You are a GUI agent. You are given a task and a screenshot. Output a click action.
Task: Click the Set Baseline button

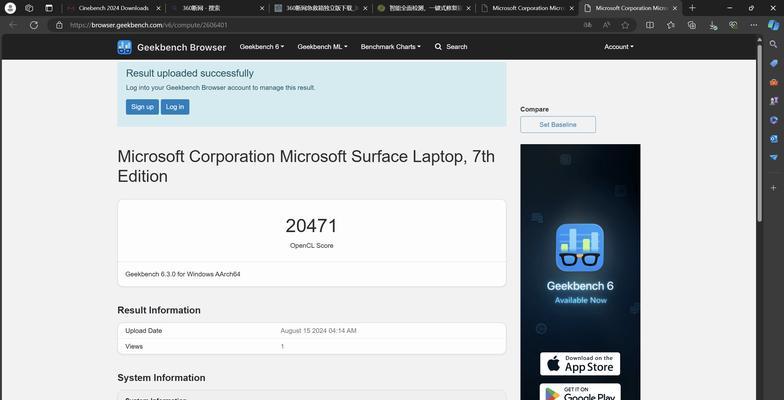coord(558,124)
